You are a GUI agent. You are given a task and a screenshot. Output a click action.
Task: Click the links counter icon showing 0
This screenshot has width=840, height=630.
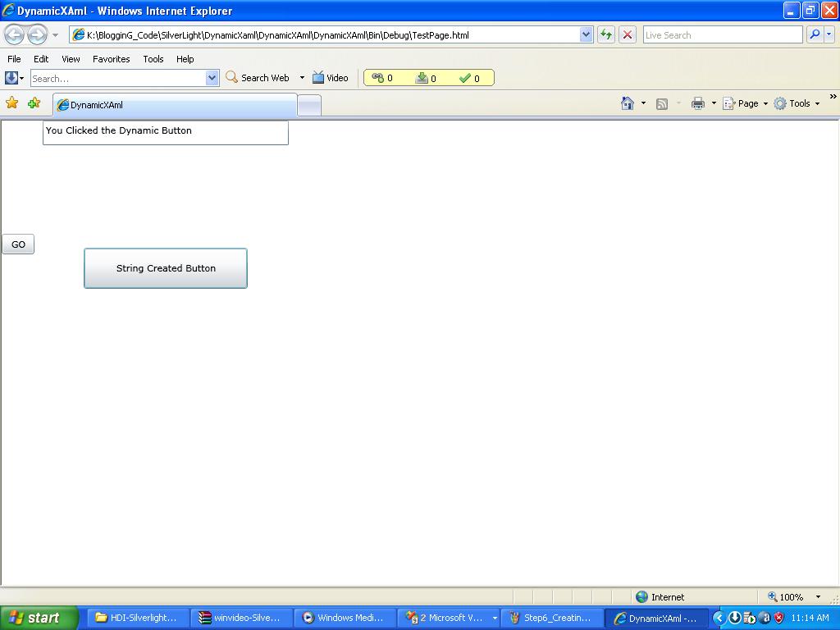pyautogui.click(x=377, y=78)
